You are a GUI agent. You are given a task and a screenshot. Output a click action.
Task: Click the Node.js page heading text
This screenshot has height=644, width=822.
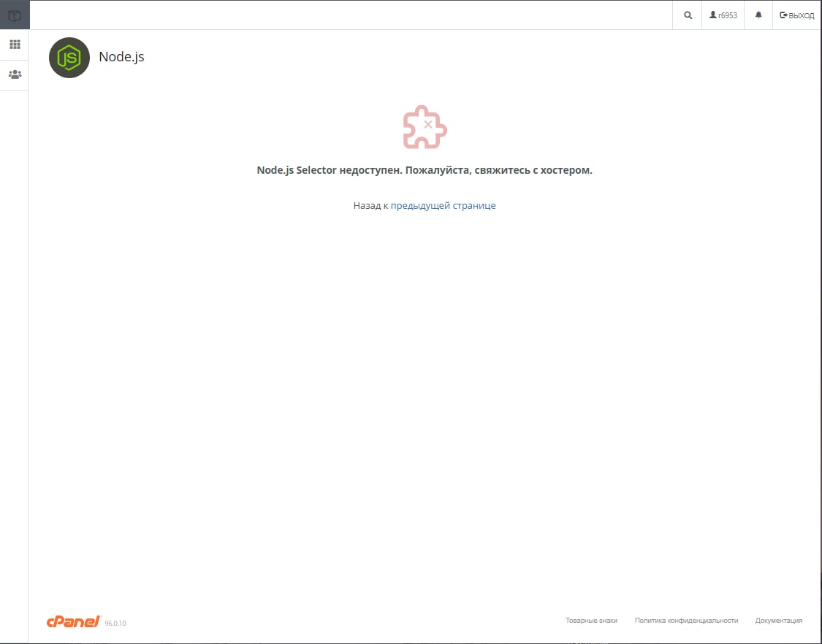pyautogui.click(x=121, y=57)
